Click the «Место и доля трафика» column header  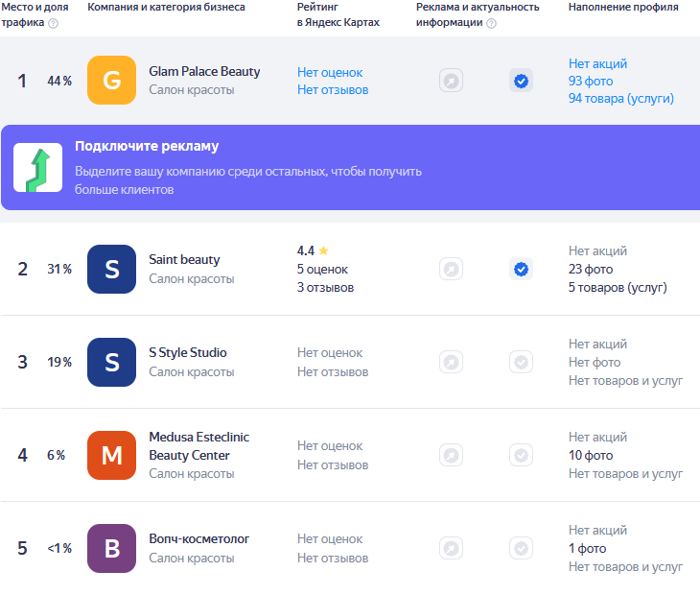[x=35, y=14]
